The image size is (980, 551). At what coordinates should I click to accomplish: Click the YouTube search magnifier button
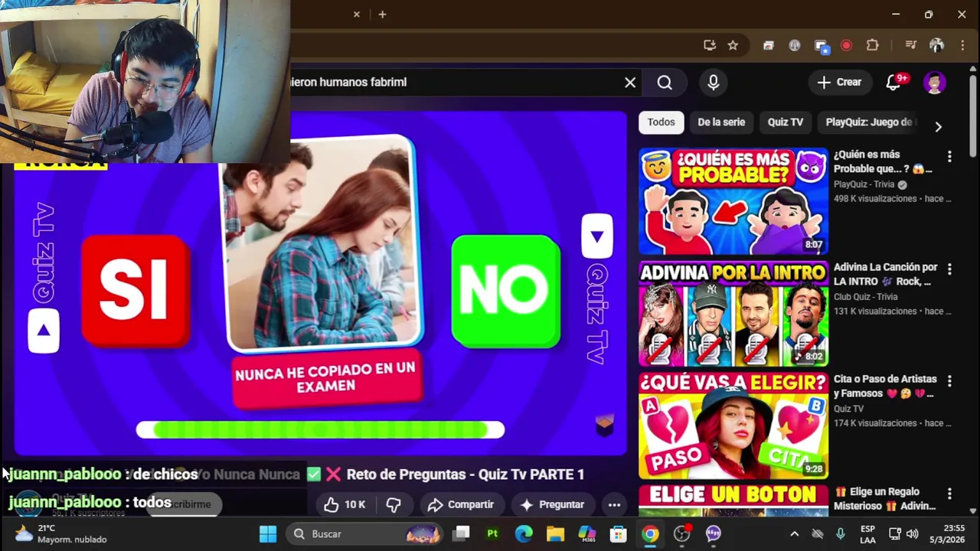point(665,83)
